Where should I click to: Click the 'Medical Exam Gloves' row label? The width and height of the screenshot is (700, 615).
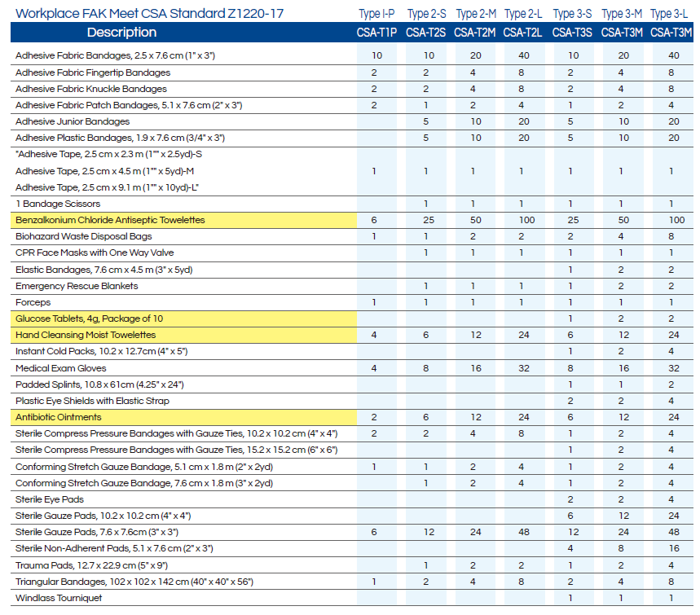click(61, 368)
